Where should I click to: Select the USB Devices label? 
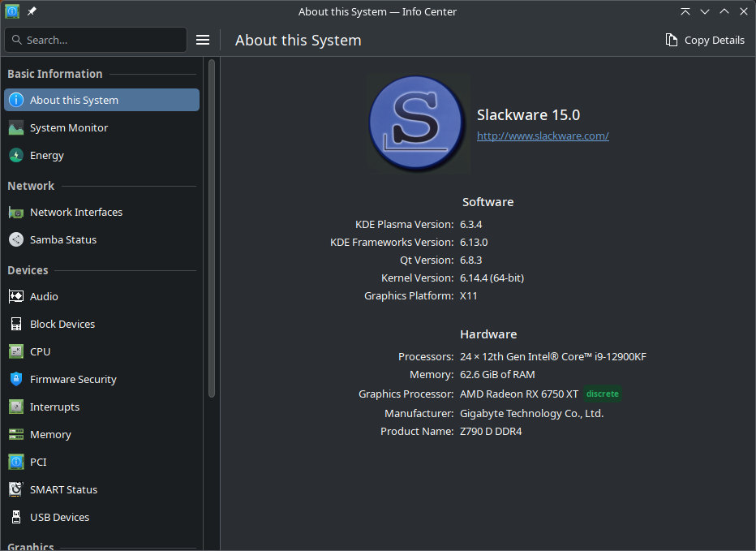point(60,517)
